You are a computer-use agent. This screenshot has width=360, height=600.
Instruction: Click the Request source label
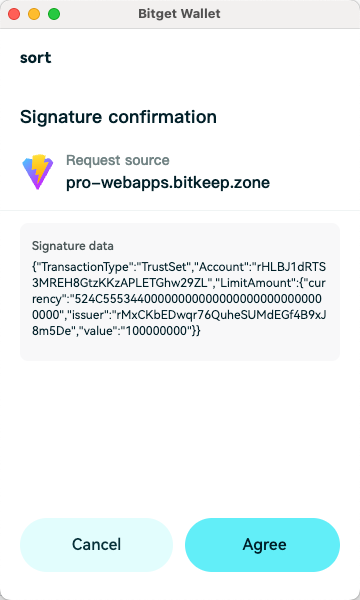pyautogui.click(x=118, y=160)
